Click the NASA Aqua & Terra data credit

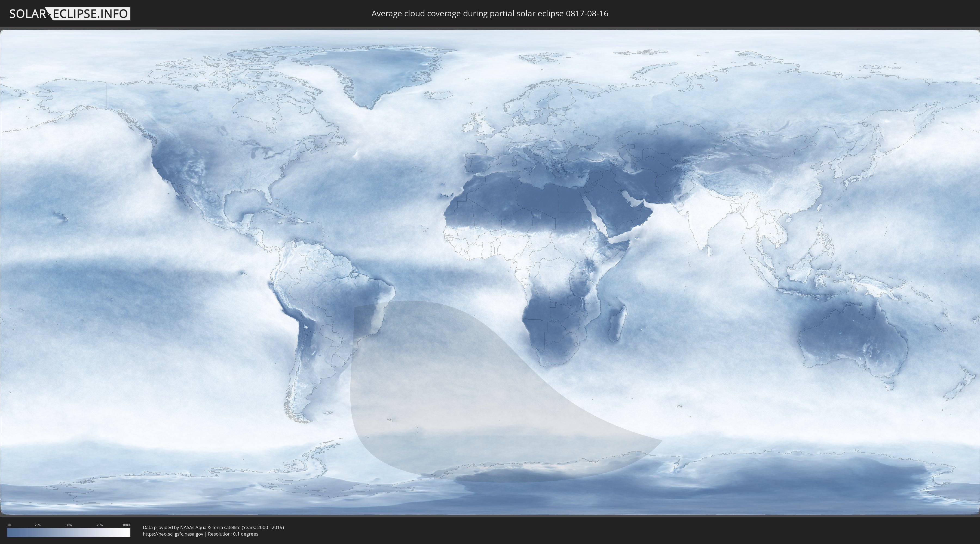(x=213, y=527)
